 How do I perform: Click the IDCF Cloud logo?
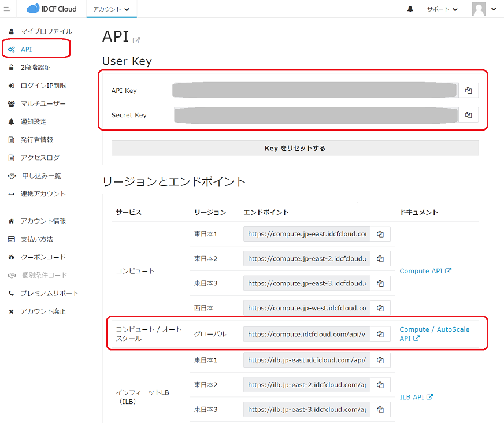pyautogui.click(x=51, y=9)
